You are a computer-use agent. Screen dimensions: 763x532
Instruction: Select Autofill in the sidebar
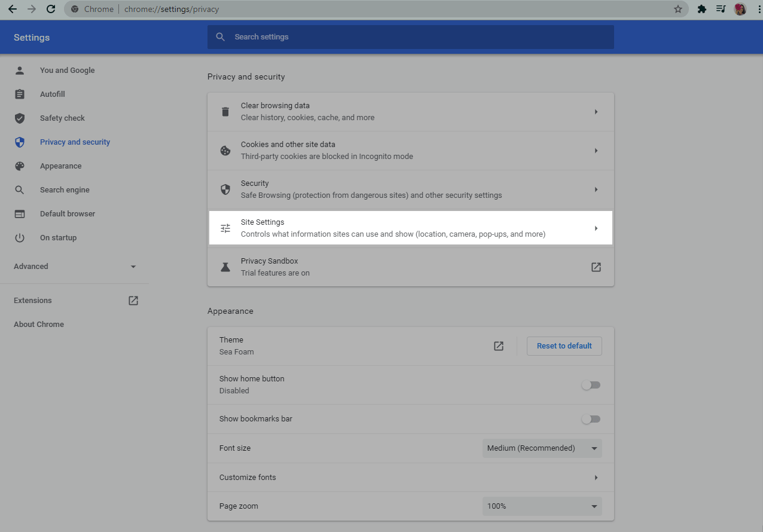[52, 94]
